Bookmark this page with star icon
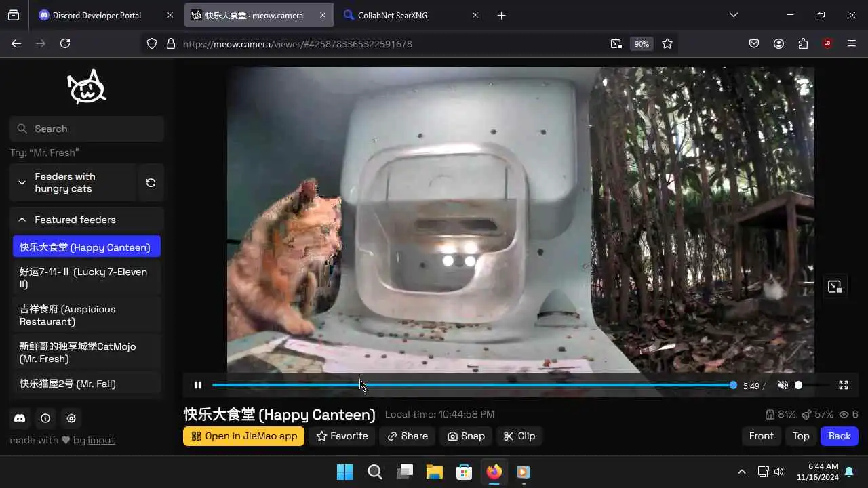Screen dimensions: 868x488 667,43
